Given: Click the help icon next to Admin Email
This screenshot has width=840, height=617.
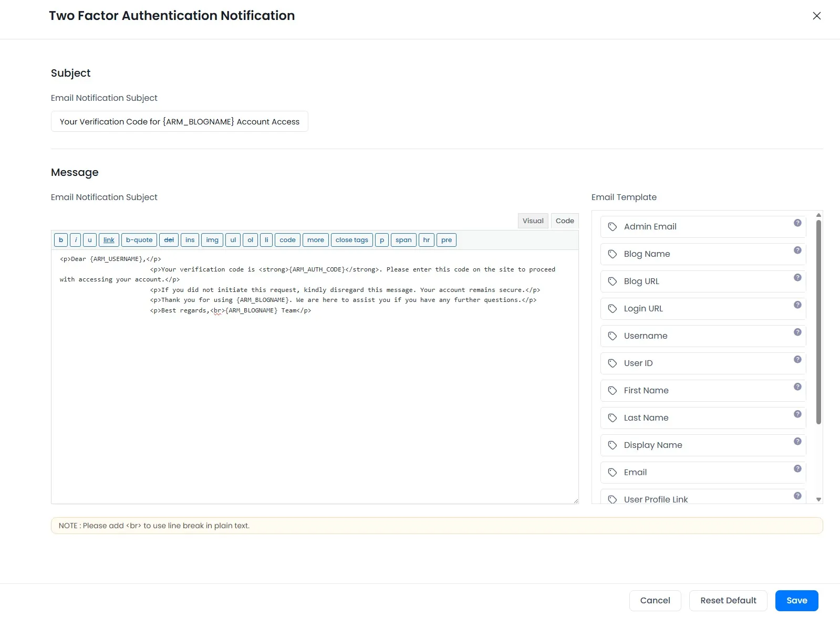Looking at the screenshot, I should (797, 223).
